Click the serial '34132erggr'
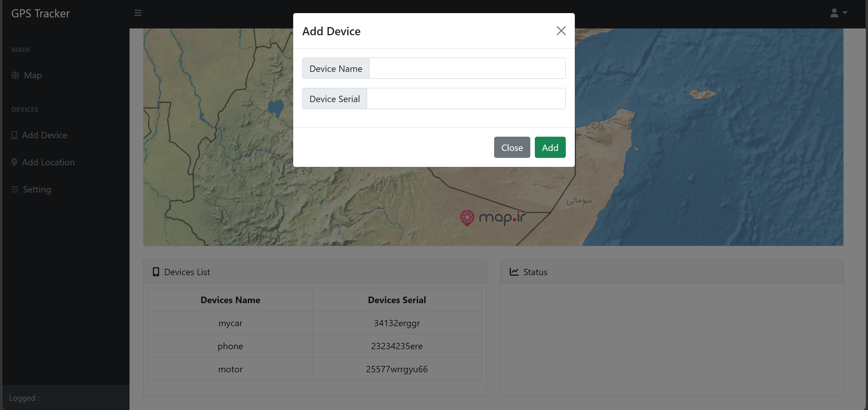868x410 pixels. pyautogui.click(x=397, y=323)
